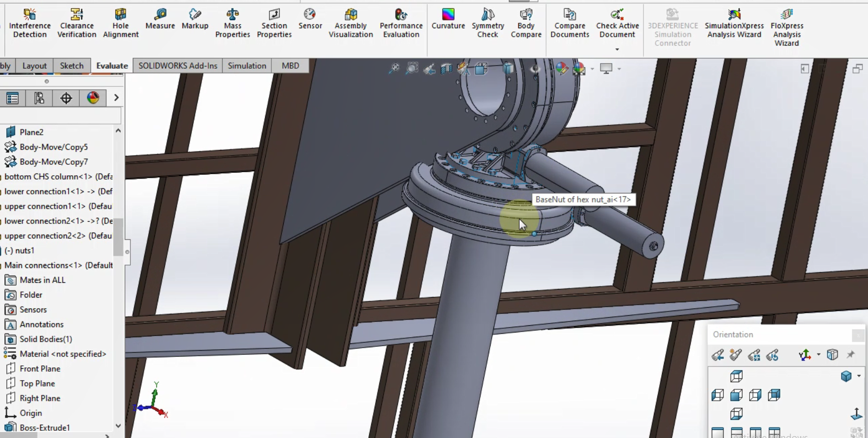
Task: Open the DimXpertManager crosshair tab
Action: point(66,98)
